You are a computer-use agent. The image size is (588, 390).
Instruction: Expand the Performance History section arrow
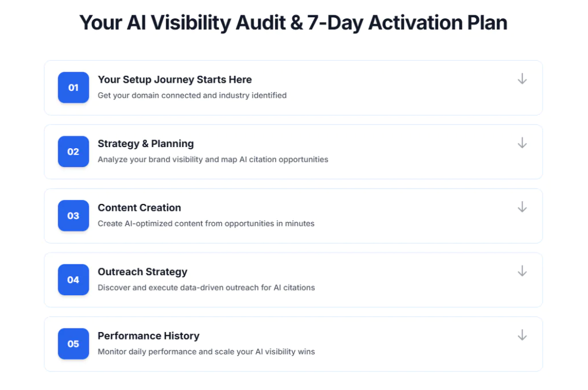(x=522, y=335)
